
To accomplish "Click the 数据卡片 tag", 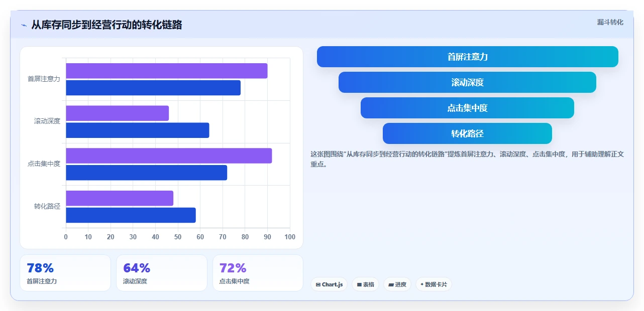I will point(434,284).
